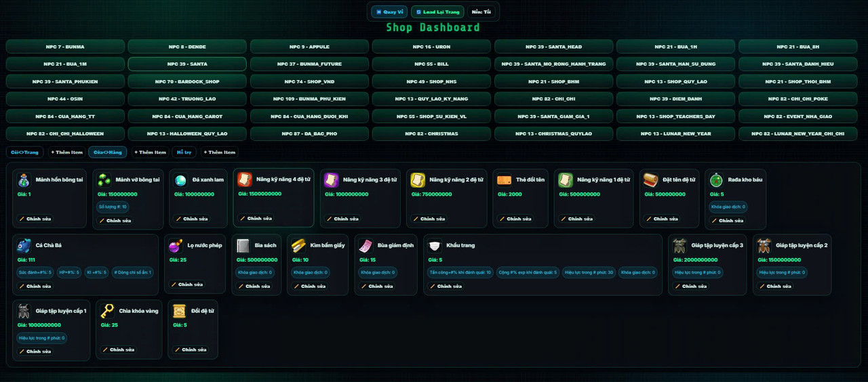Open NPC 87 - DA_BAC_PHO shop
Viewport: 868px width, 382px height.
point(309,134)
